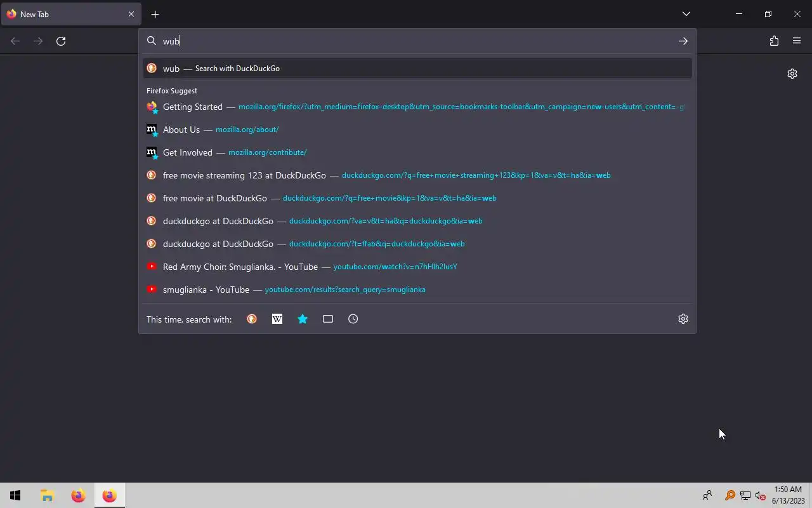Switch to active Firefox taskbar window

point(109,495)
